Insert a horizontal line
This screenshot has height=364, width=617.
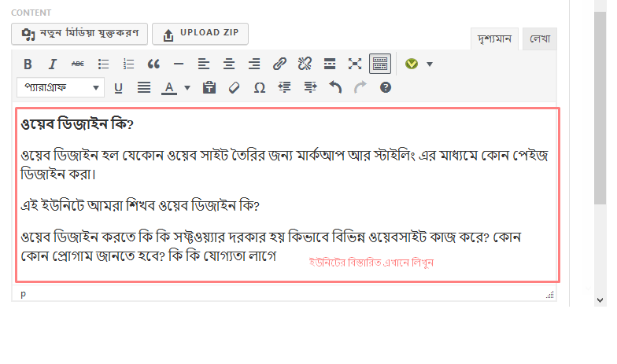(179, 64)
